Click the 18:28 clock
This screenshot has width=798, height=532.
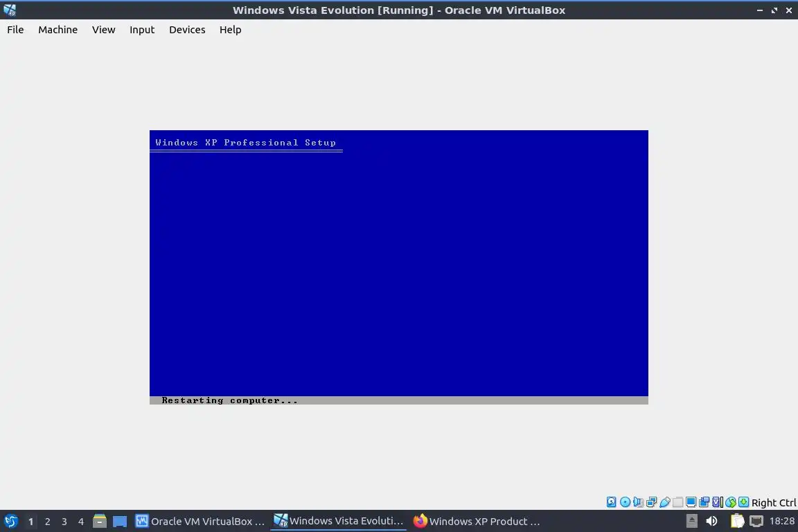point(781,521)
